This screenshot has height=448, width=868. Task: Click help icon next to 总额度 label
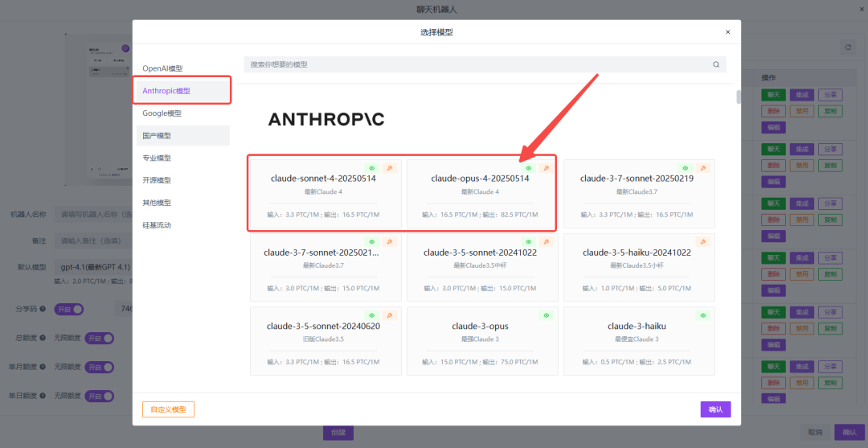[x=43, y=338]
